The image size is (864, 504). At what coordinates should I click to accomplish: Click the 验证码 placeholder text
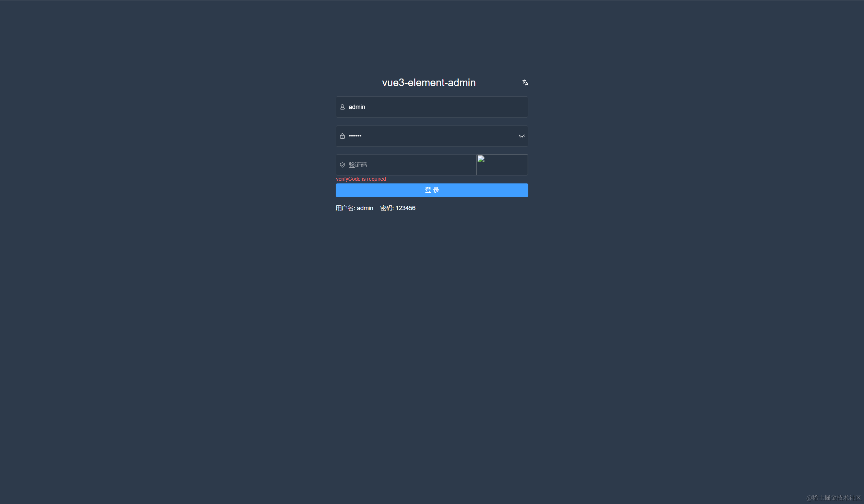click(x=358, y=165)
